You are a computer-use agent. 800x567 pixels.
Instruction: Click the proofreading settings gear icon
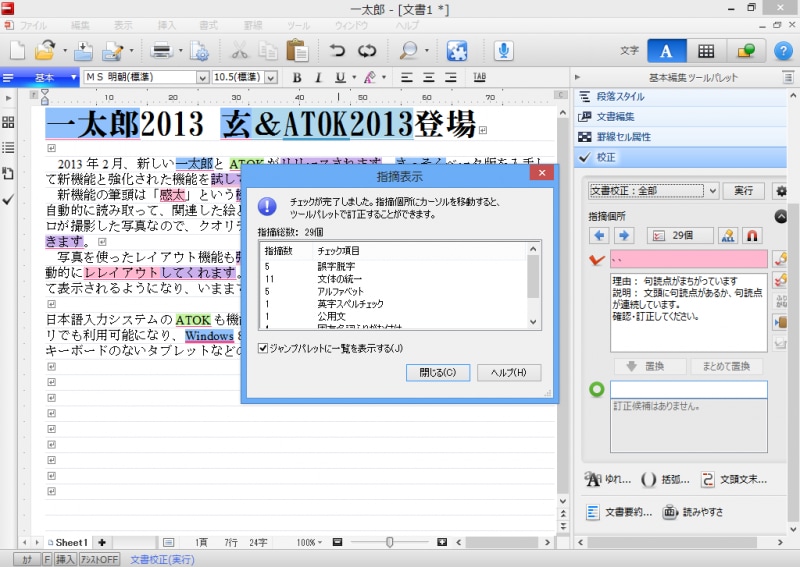(x=781, y=191)
